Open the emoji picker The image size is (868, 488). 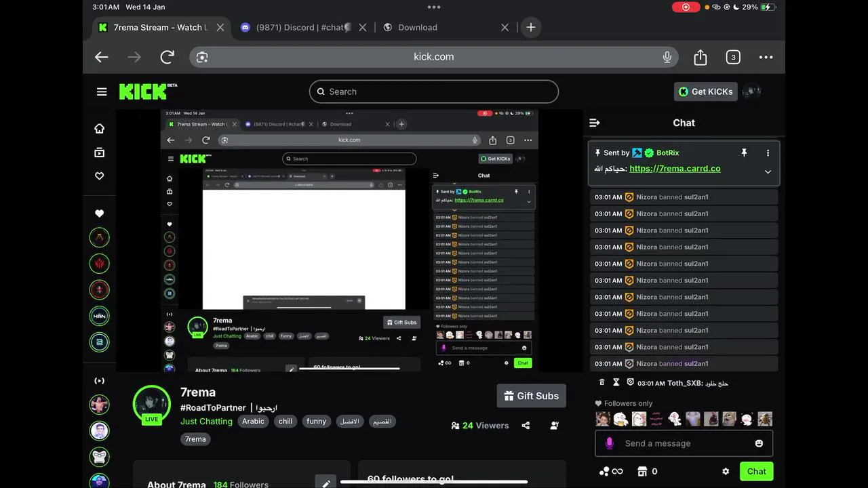759,443
